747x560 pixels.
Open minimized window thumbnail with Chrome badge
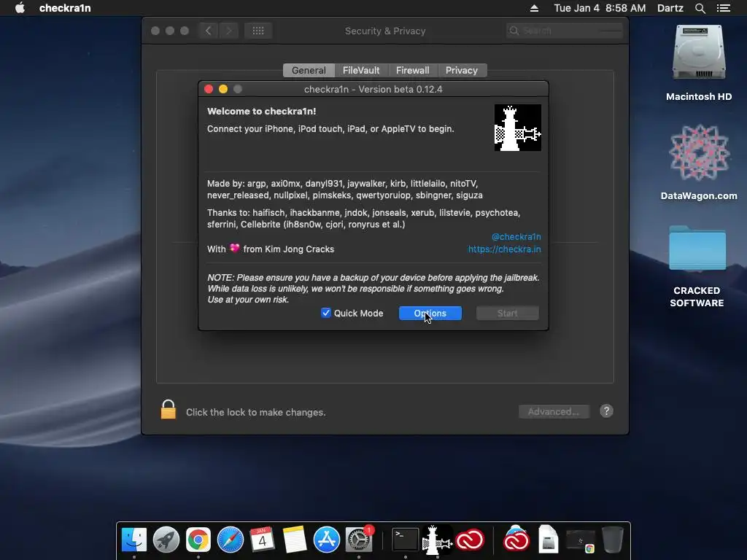pyautogui.click(x=580, y=541)
